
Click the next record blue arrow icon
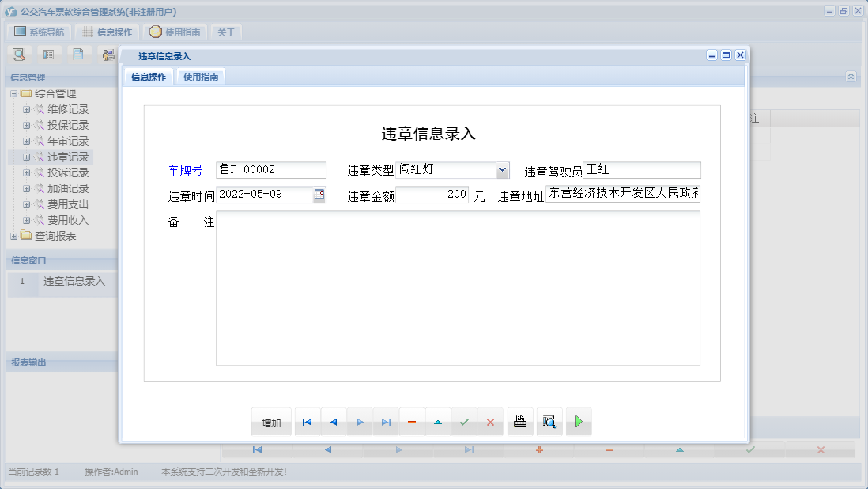359,422
